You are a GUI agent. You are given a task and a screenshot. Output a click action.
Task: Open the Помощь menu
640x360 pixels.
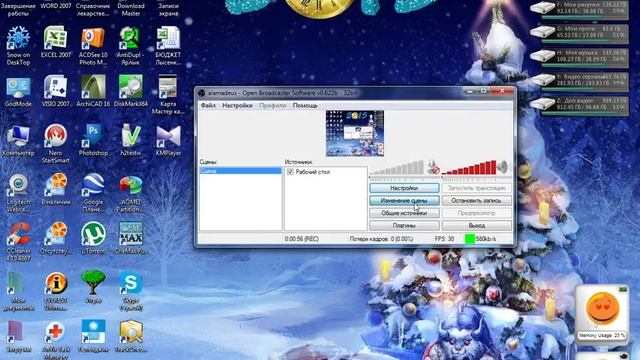[305, 105]
